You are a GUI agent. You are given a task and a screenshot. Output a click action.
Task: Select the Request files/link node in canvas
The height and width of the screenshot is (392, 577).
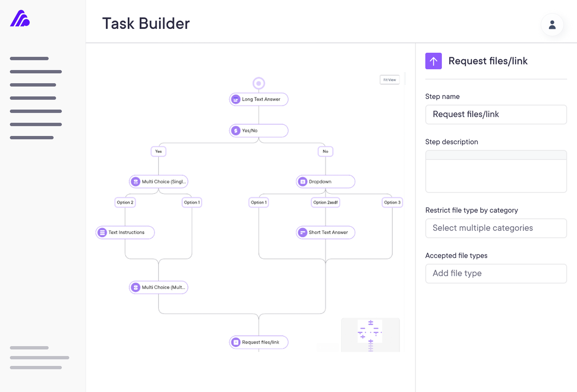(259, 342)
